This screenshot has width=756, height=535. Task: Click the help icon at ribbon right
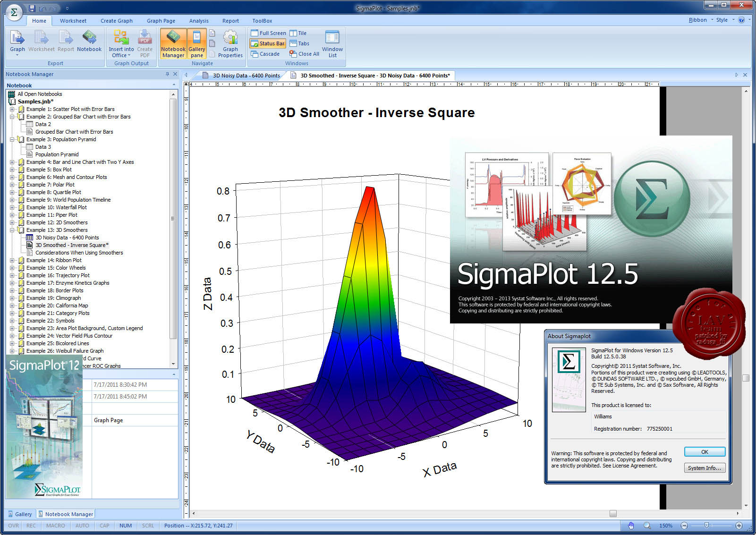(741, 20)
